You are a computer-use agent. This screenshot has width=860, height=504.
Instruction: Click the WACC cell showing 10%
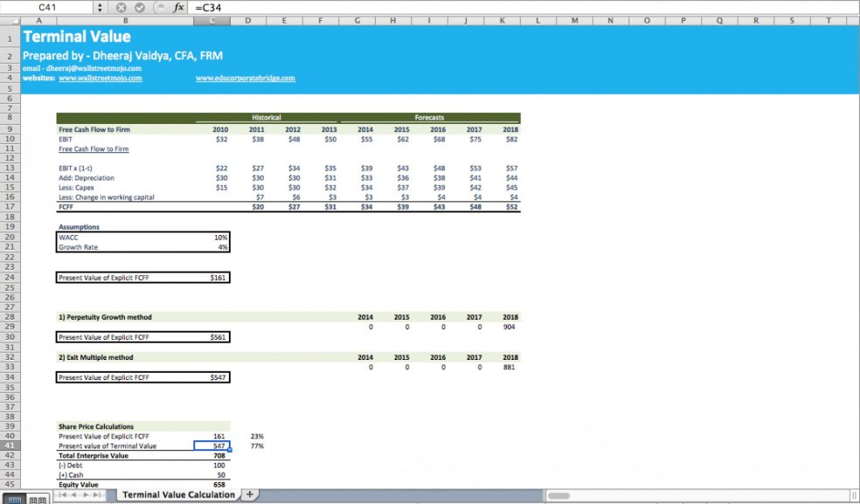click(x=214, y=237)
